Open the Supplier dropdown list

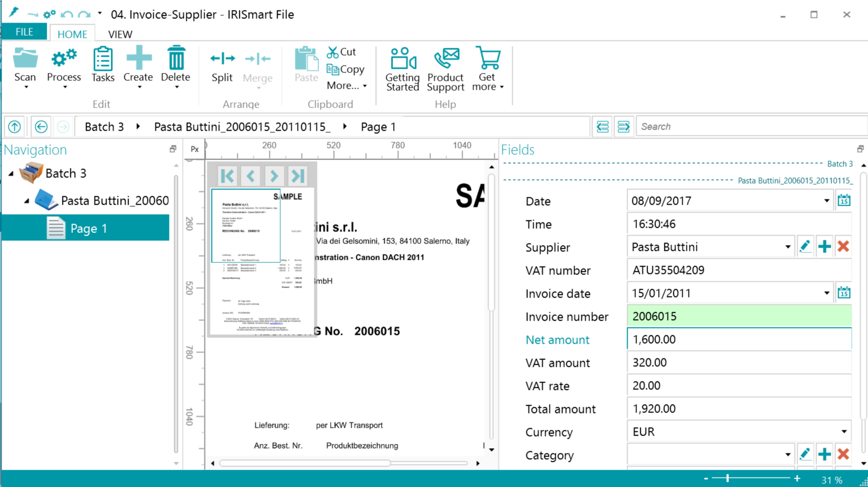click(788, 247)
